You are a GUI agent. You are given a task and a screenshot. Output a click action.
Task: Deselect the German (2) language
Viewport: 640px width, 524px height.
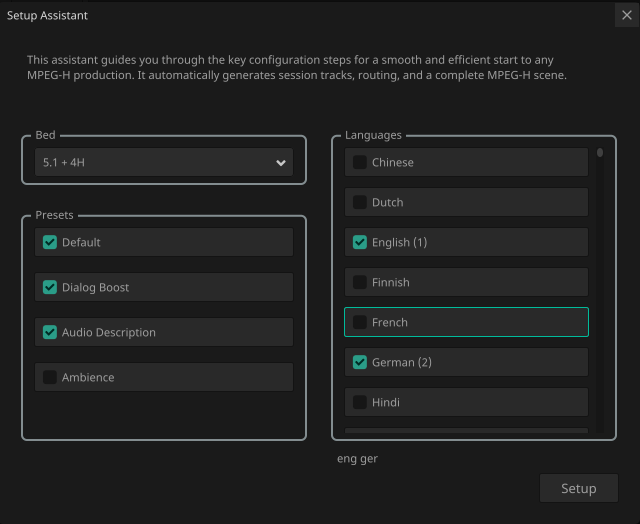(x=360, y=362)
